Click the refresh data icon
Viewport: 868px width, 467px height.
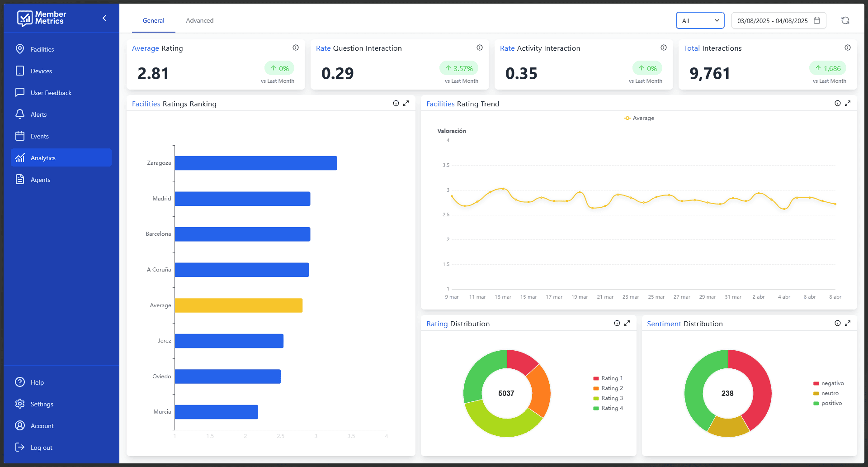(x=845, y=20)
